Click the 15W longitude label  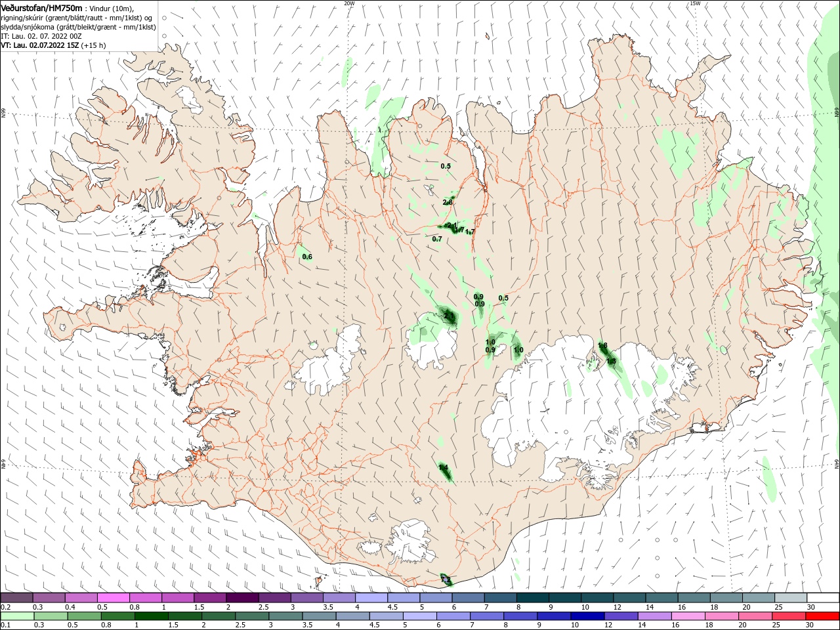695,3
